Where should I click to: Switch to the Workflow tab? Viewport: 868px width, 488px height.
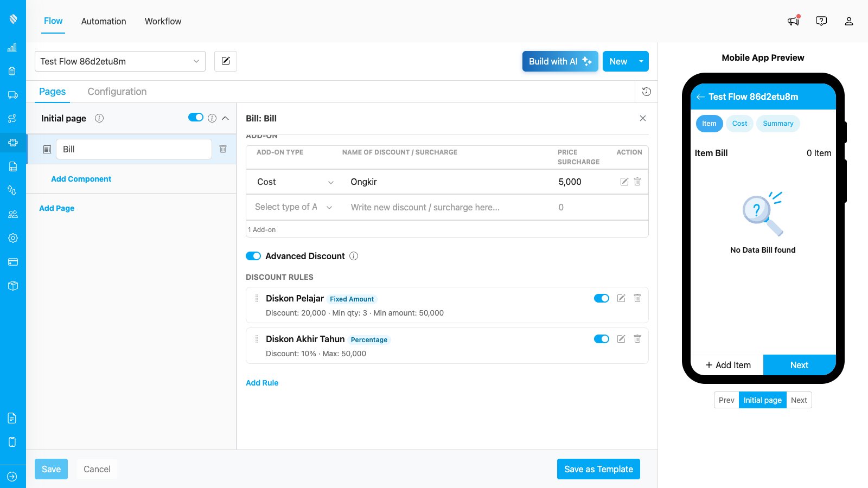point(163,21)
